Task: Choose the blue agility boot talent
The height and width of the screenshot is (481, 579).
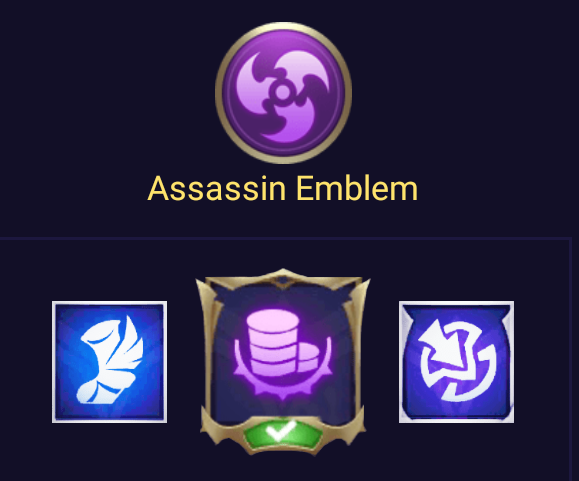Action: point(109,362)
